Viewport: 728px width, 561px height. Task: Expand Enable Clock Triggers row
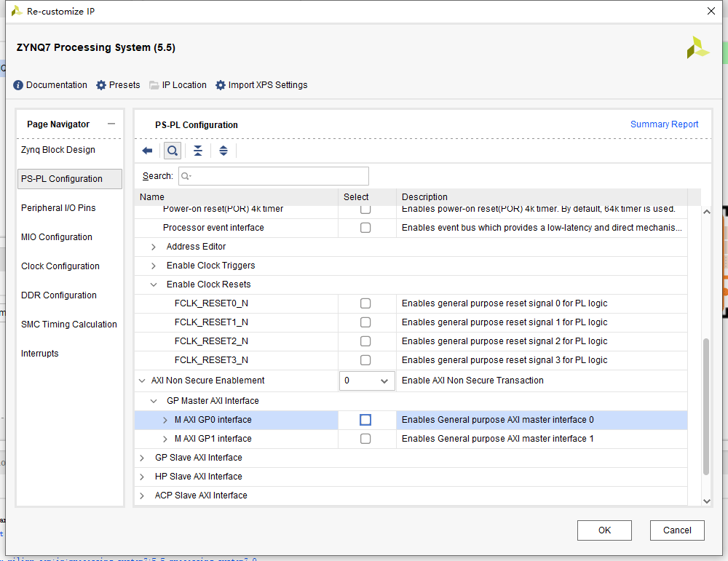click(153, 266)
